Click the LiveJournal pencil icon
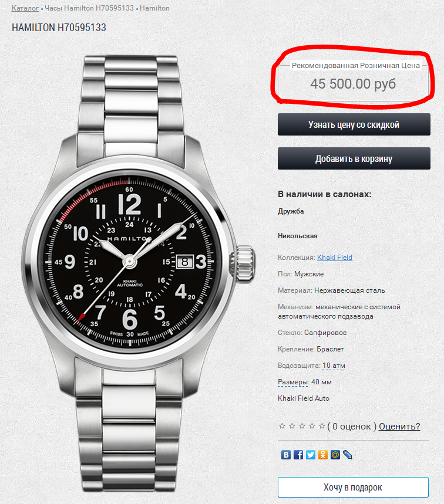The width and height of the screenshot is (444, 504). coord(348,455)
